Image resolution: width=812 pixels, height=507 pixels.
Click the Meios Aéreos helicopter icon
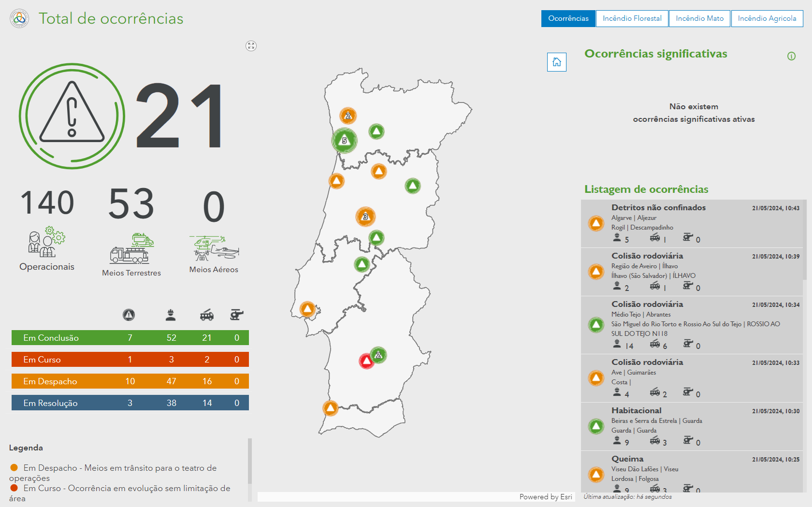[x=214, y=247]
